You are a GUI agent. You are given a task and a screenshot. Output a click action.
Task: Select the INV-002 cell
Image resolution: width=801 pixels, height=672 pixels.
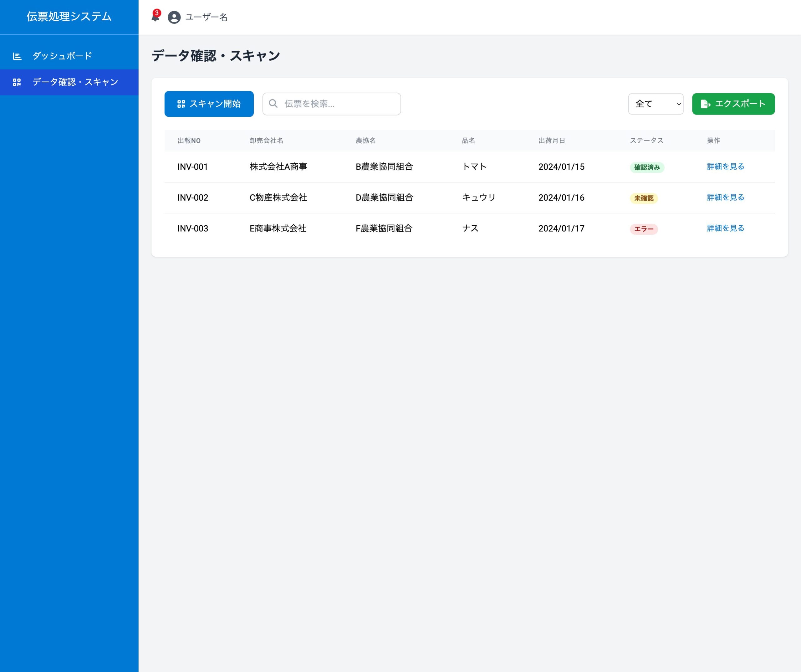[x=193, y=198]
